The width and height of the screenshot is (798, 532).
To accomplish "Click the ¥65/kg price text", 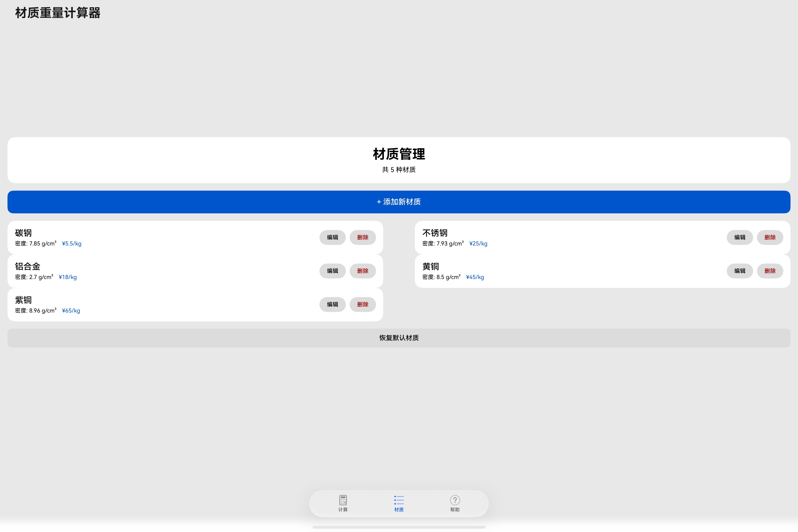I will tap(71, 311).
